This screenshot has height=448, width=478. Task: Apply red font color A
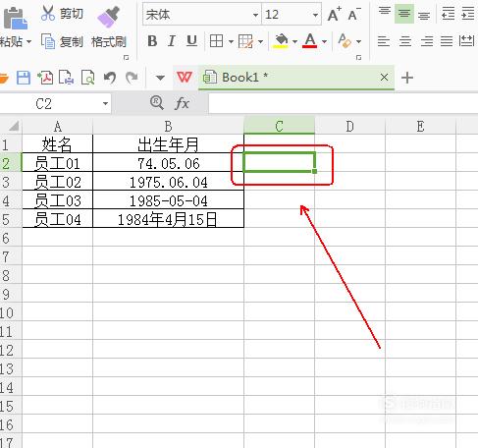point(310,41)
